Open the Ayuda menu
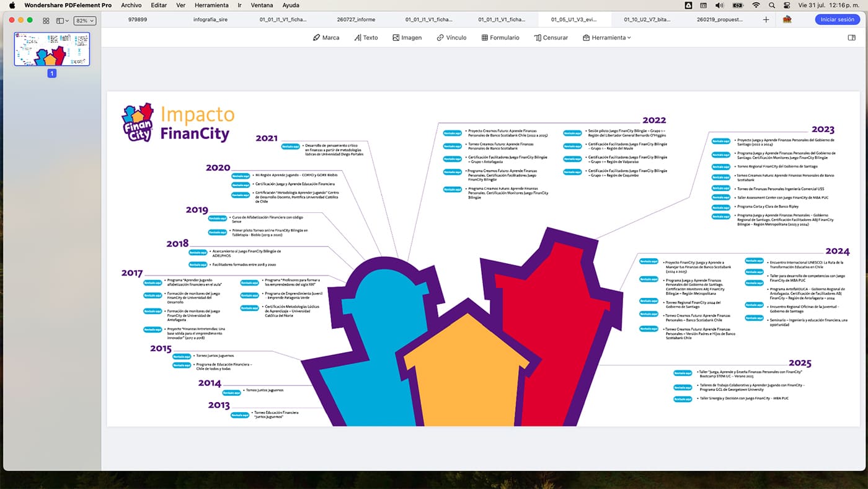Viewport: 868px width, 489px height. click(x=291, y=5)
